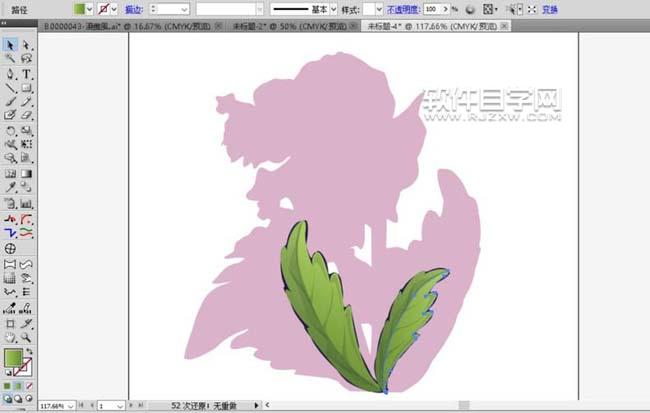The width and height of the screenshot is (650, 413).
Task: Swap fill and stroke arrows
Action: [x=29, y=351]
